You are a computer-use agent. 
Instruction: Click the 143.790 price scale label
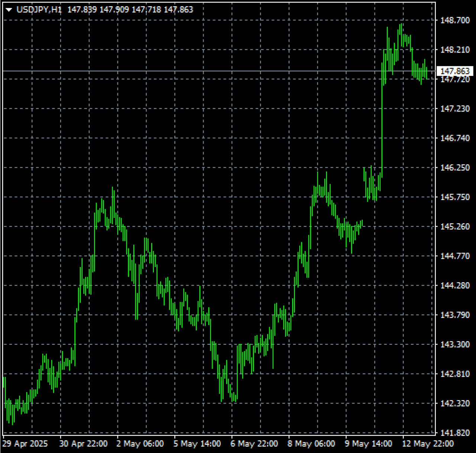pyautogui.click(x=455, y=315)
